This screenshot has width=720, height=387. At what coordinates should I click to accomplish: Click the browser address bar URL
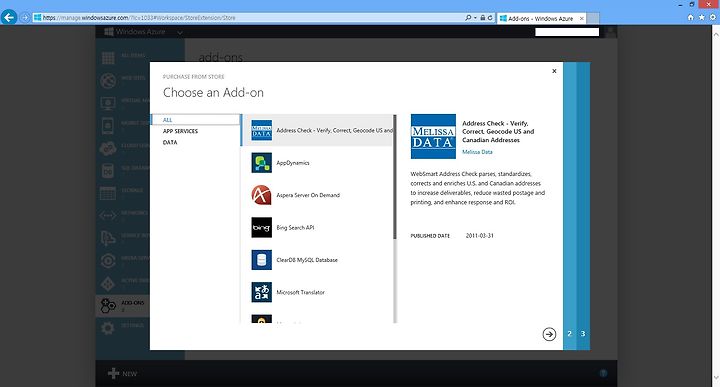coord(139,18)
